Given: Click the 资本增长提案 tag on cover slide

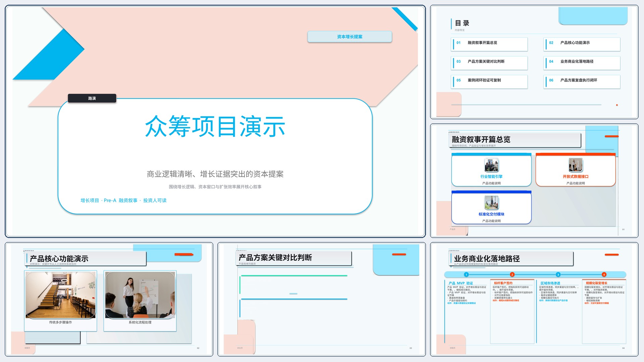Looking at the screenshot, I should point(350,37).
